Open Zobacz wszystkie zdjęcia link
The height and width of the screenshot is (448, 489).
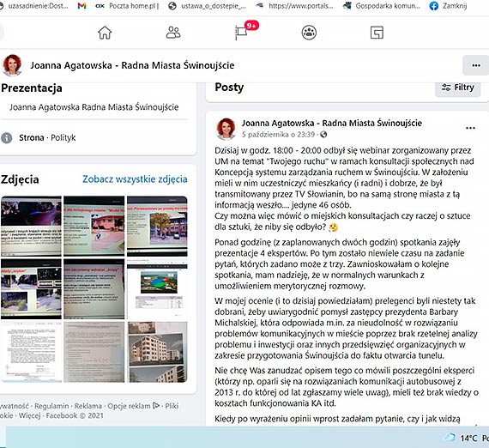click(135, 179)
